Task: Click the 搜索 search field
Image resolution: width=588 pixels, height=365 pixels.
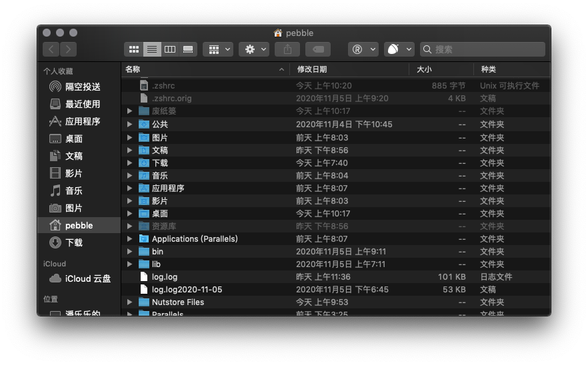Action: (482, 49)
